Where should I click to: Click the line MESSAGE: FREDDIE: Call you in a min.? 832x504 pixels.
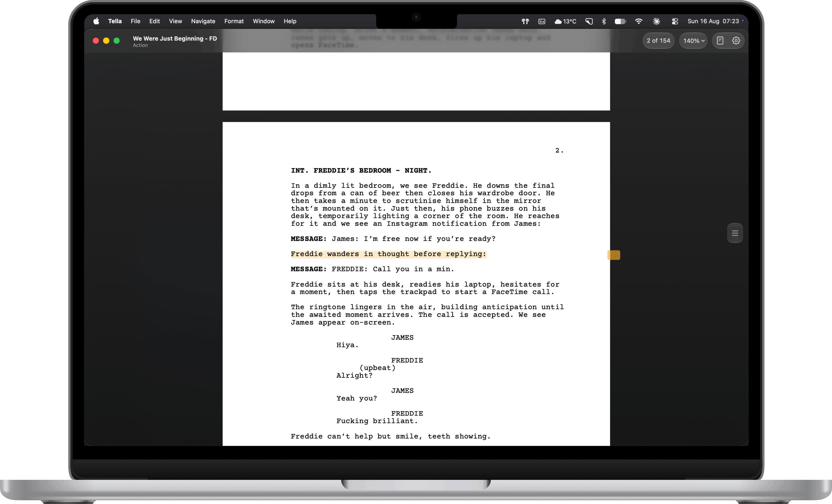click(x=372, y=269)
